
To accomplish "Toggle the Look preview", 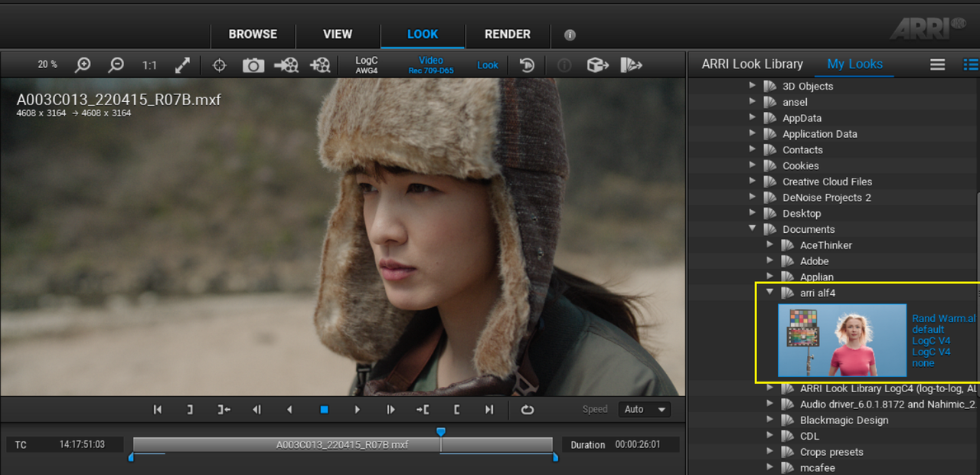I will pos(488,65).
